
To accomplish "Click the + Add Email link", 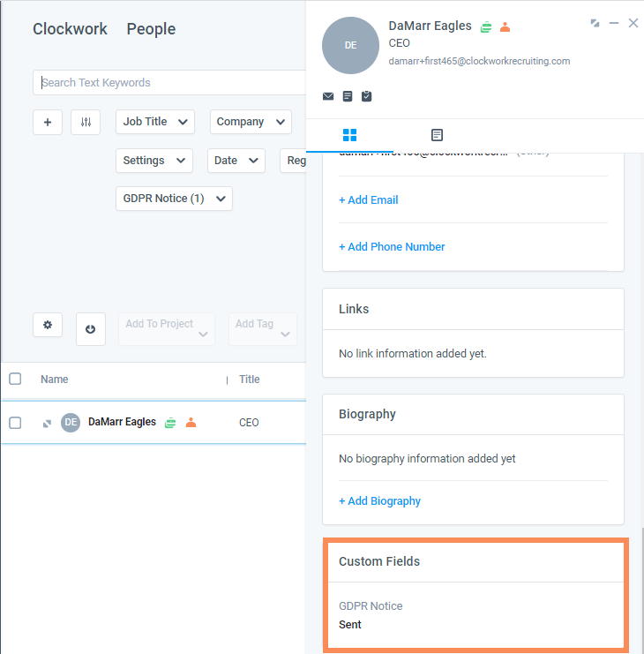I will click(x=369, y=200).
